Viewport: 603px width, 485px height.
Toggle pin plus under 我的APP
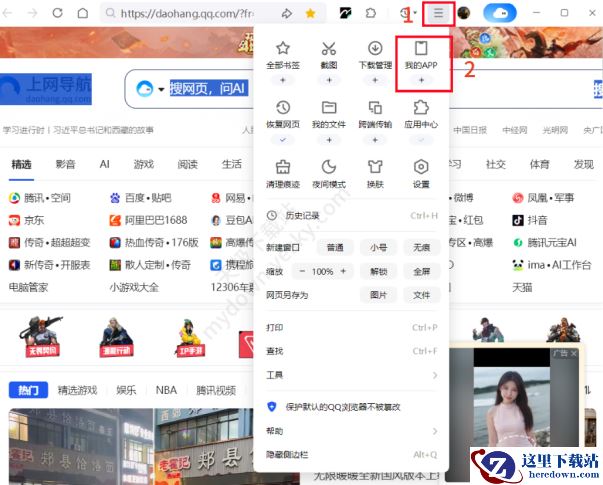click(421, 80)
